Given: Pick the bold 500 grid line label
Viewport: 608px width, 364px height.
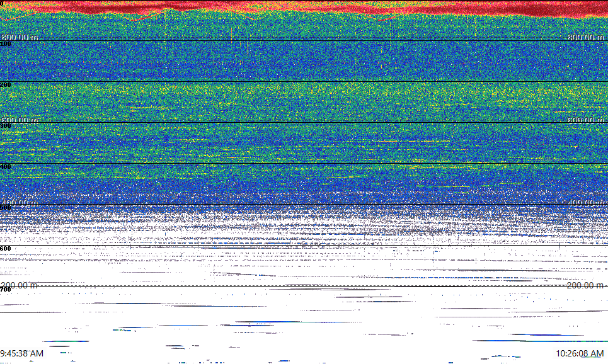Looking at the screenshot, I should [x=6, y=207].
